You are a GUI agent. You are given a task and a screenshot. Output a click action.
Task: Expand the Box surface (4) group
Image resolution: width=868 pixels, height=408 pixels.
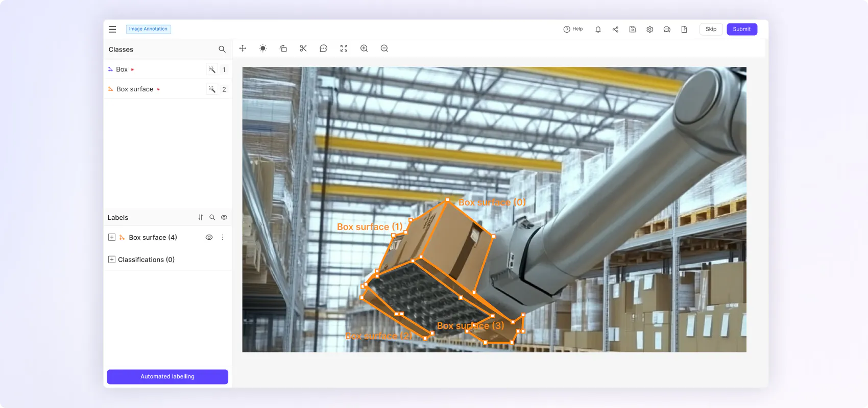click(112, 237)
